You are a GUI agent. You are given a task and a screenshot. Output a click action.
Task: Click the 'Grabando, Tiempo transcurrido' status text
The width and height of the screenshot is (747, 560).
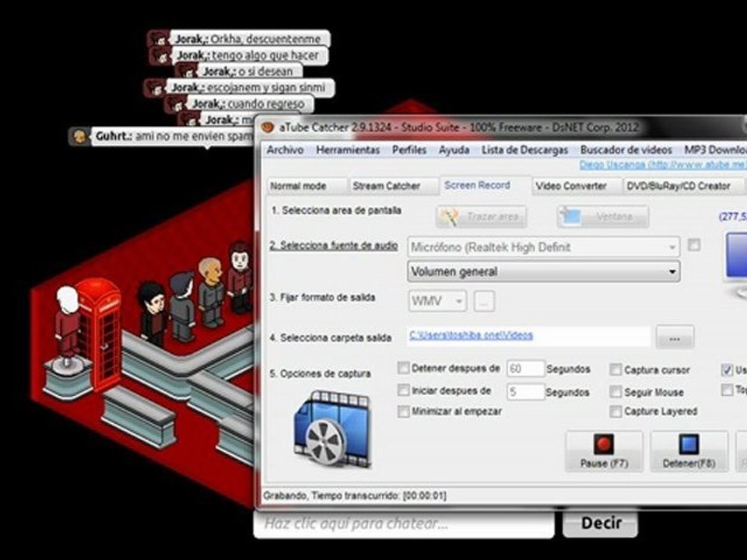click(x=355, y=495)
